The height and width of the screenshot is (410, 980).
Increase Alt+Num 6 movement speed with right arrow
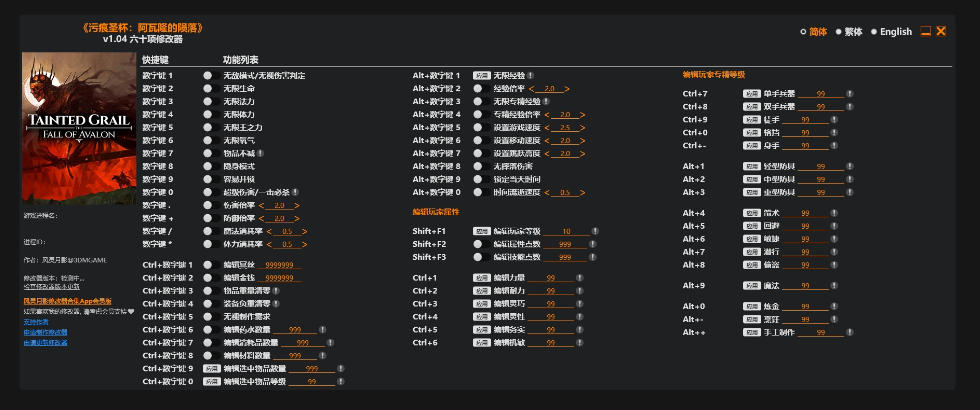[x=582, y=141]
